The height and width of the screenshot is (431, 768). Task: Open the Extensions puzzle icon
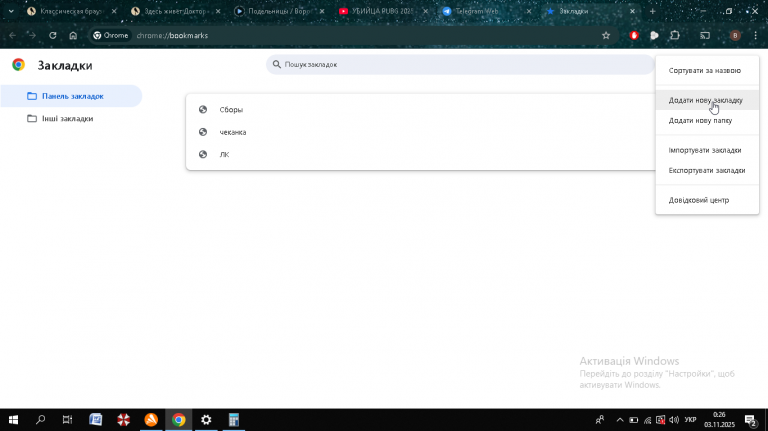click(675, 35)
